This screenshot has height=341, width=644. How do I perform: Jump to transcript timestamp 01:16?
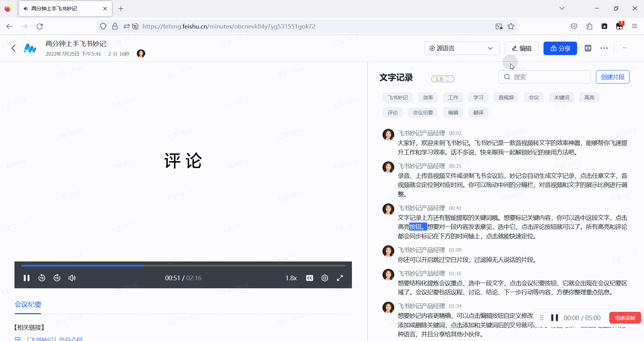455,274
